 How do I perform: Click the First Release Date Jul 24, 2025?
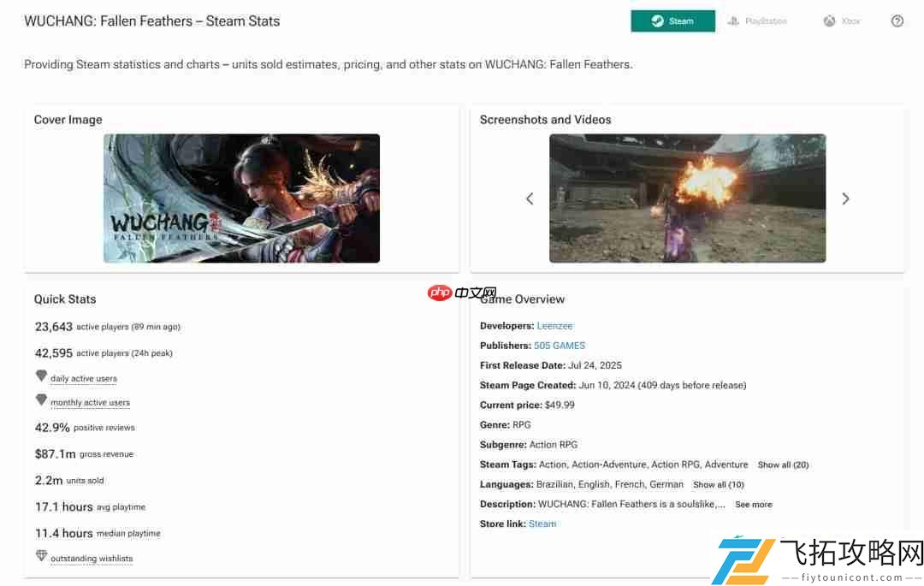point(551,365)
